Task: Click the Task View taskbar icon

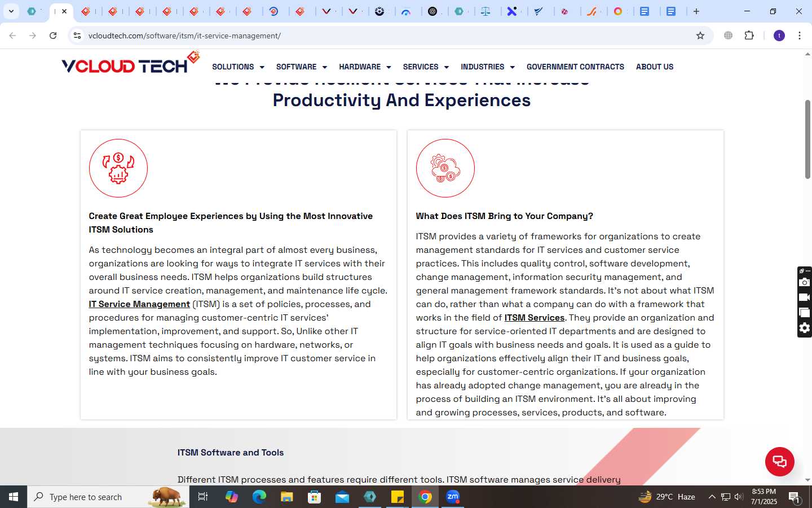Action: click(203, 497)
